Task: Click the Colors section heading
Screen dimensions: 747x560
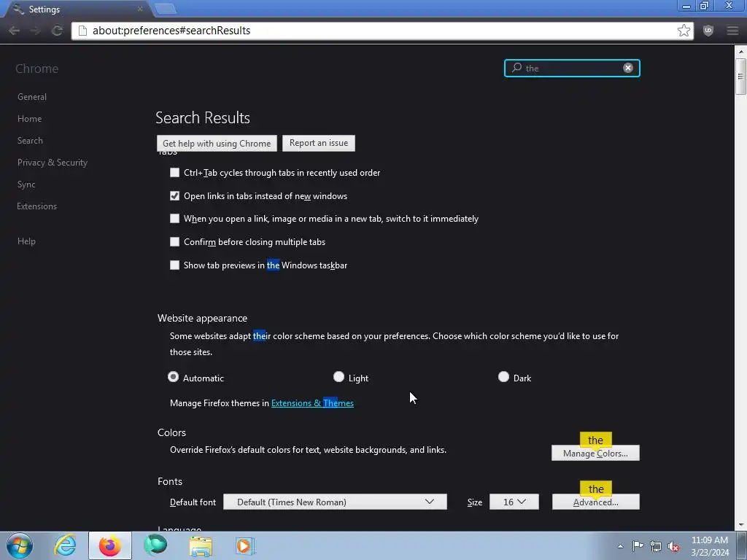Action: point(171,432)
